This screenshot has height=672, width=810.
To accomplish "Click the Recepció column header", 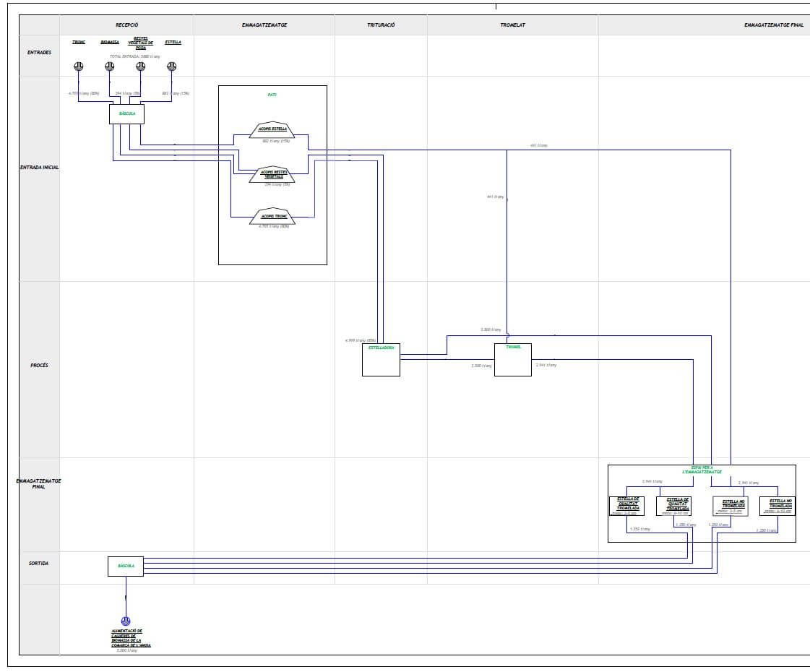I will (x=126, y=25).
